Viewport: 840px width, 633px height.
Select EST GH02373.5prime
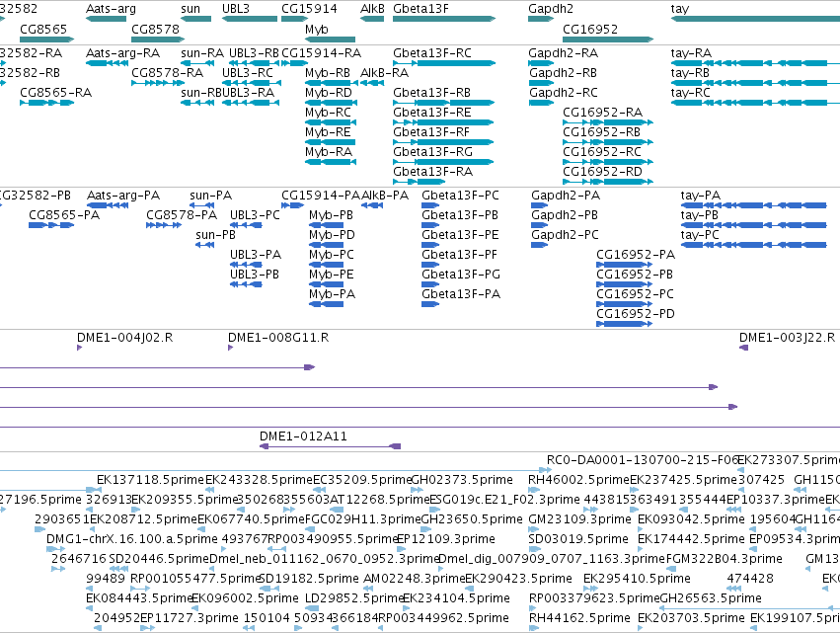[417, 490]
